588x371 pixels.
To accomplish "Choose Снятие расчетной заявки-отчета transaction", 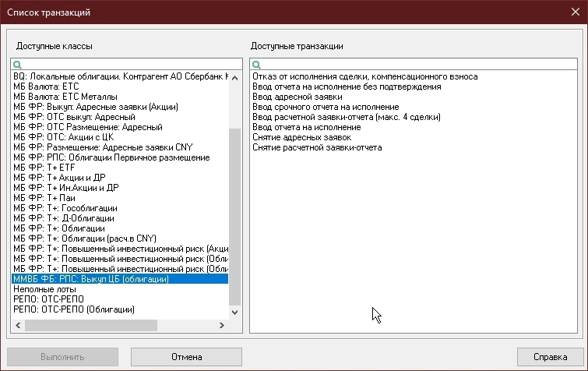I will pyautogui.click(x=317, y=147).
